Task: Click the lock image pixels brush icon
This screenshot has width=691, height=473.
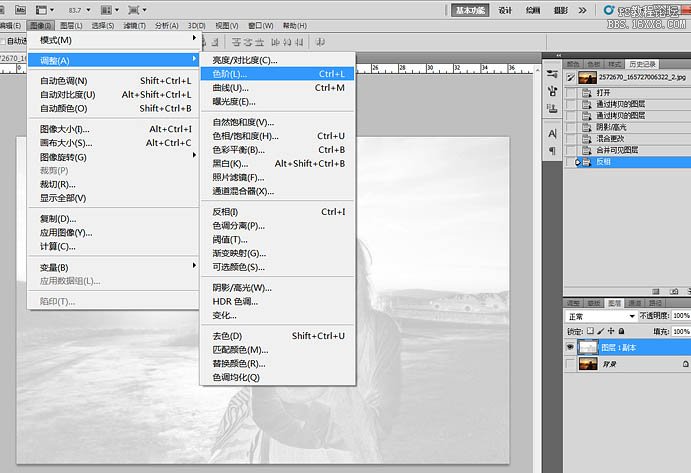Action: 601,331
